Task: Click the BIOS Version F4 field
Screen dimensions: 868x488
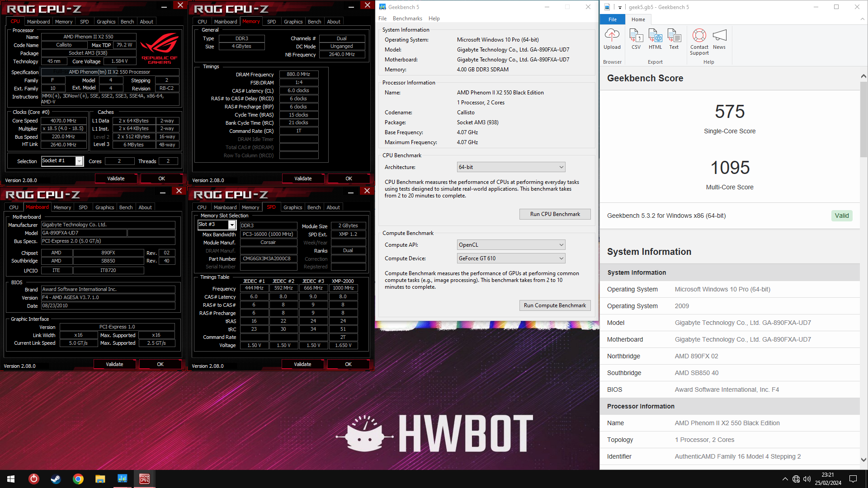Action: click(x=108, y=298)
